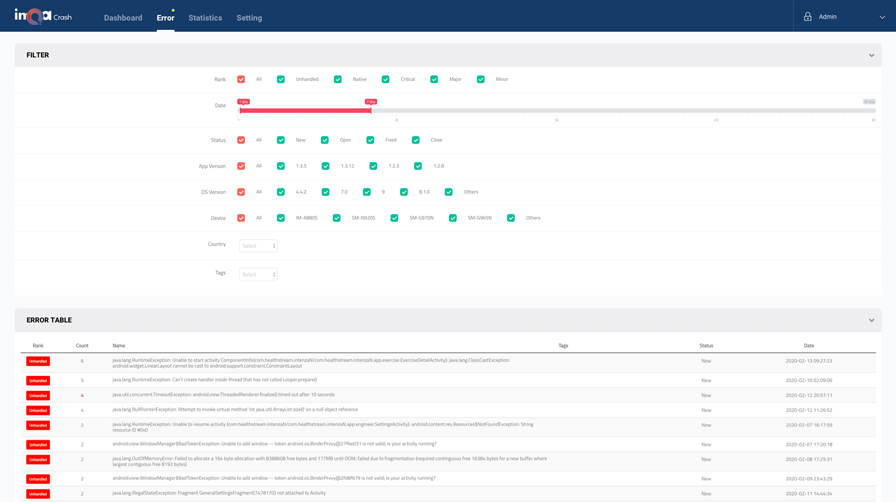Open the Country select dropdown
Image resolution: width=896 pixels, height=502 pixels.
point(258,246)
